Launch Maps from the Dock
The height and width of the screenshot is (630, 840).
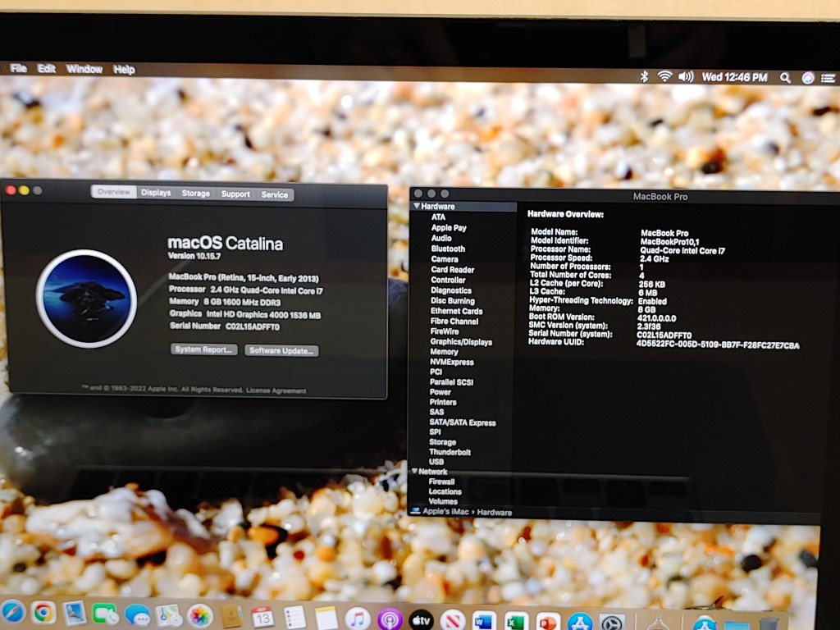169,615
